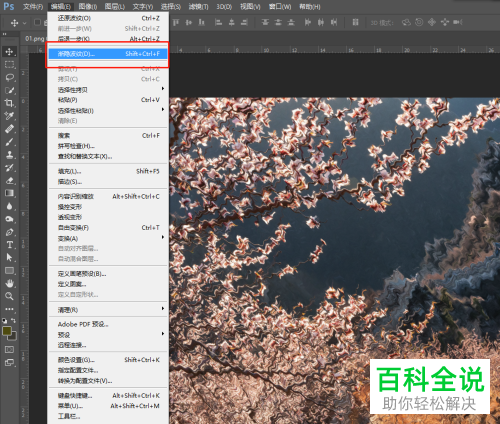
Task: Select the Rectangular Marquee tool
Action: coord(9,64)
